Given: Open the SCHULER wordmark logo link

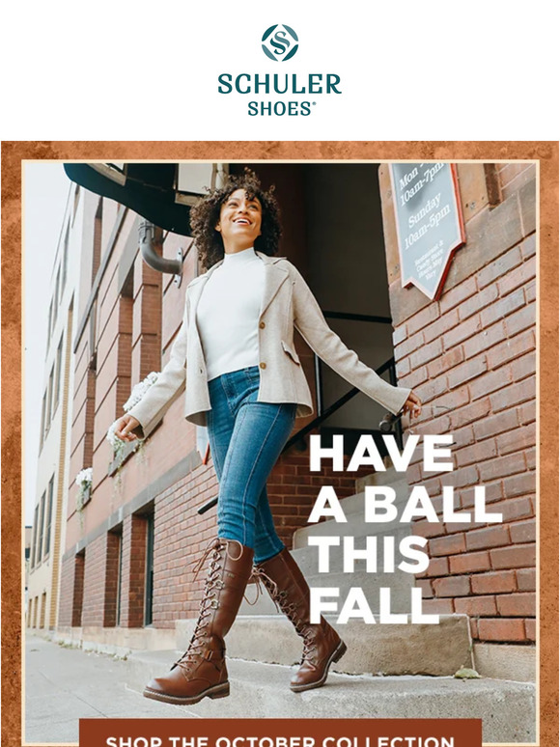Looking at the screenshot, I should [x=280, y=84].
